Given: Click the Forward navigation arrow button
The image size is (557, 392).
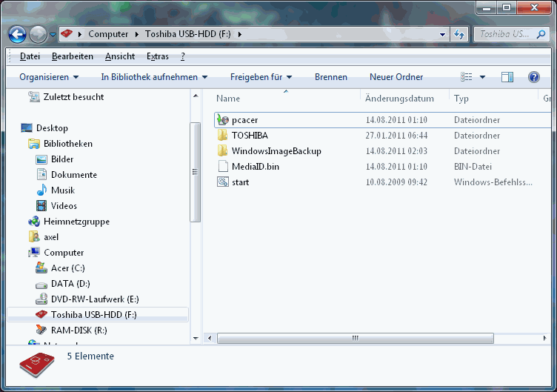Looking at the screenshot, I should (38, 35).
